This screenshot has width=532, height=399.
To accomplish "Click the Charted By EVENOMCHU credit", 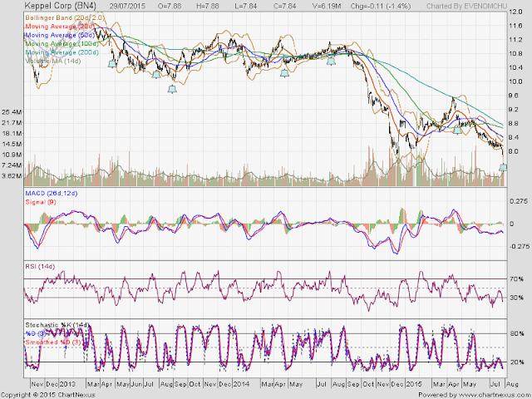I will pos(467,6).
